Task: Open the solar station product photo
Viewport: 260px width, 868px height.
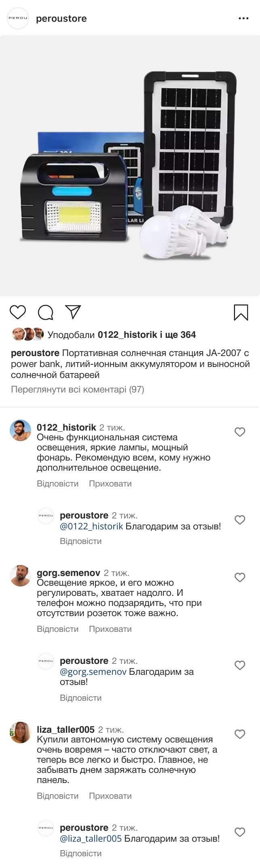Action: tap(130, 166)
